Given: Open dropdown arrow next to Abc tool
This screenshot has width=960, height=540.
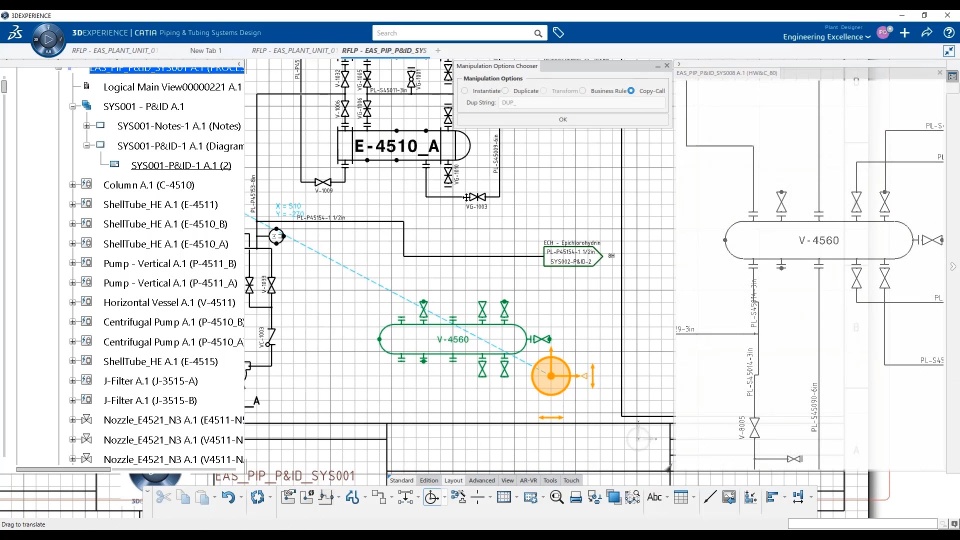Looking at the screenshot, I should pyautogui.click(x=667, y=497).
